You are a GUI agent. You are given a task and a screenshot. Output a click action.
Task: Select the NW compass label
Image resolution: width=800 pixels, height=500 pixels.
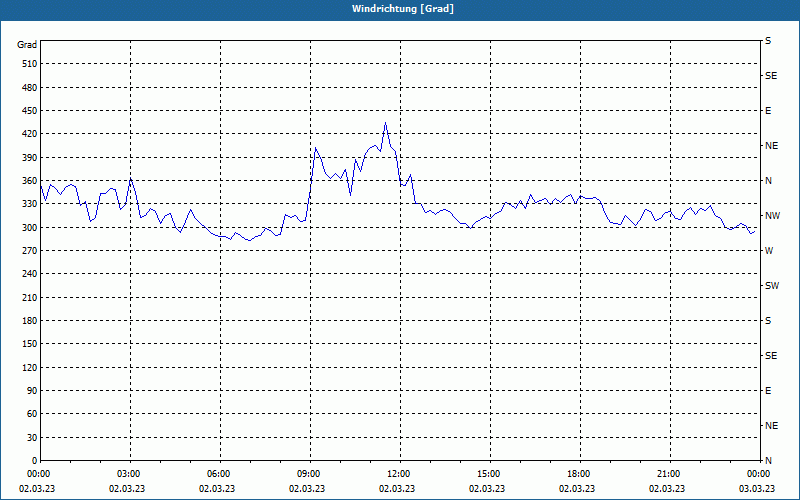pyautogui.click(x=772, y=216)
